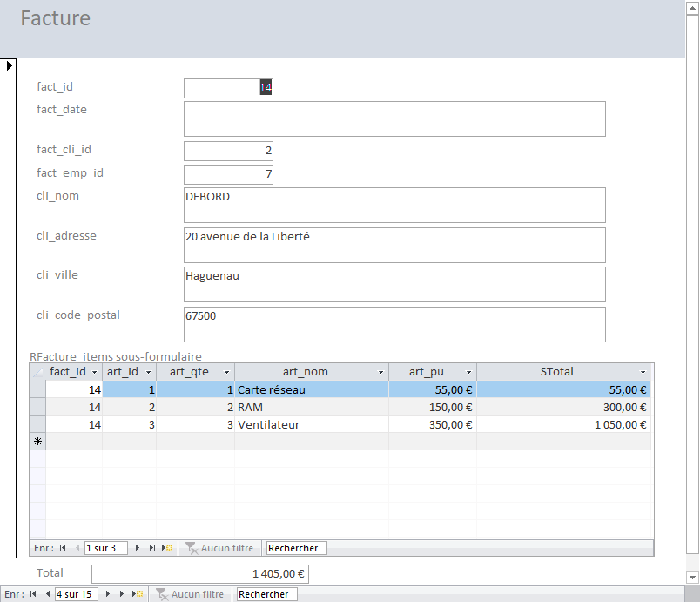This screenshot has width=700, height=602.
Task: Create new blank record in main form navigation
Action: click(x=137, y=594)
